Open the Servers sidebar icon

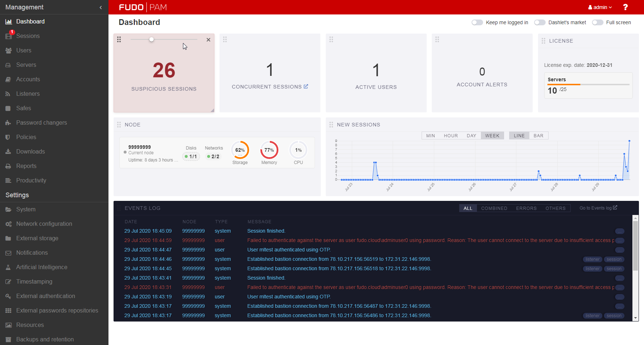8,65
